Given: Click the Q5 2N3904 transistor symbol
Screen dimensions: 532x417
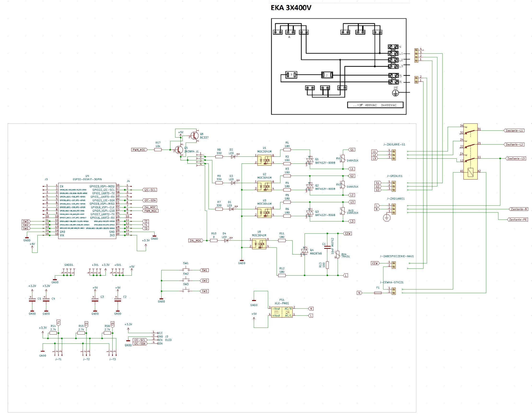Looking at the screenshot, I should tap(179, 149).
